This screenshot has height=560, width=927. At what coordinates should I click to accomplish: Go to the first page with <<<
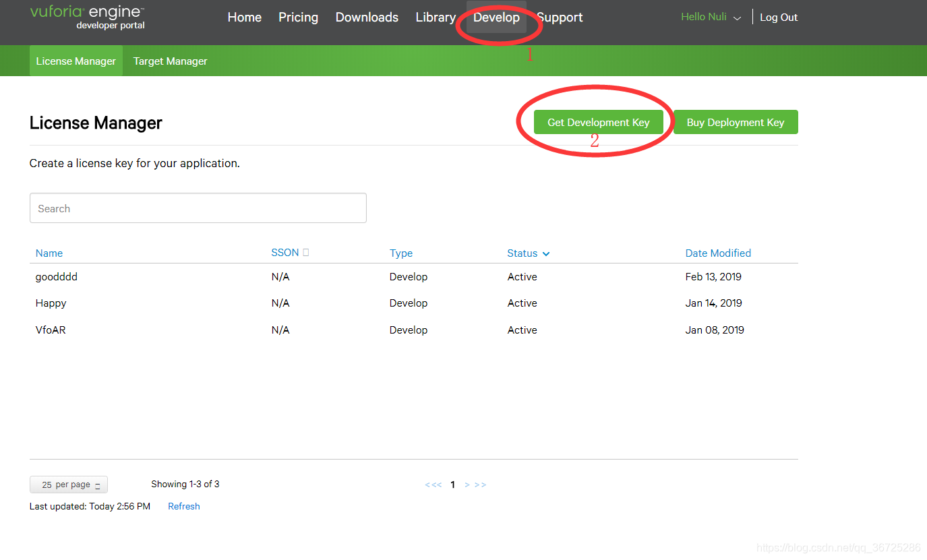[x=433, y=485]
